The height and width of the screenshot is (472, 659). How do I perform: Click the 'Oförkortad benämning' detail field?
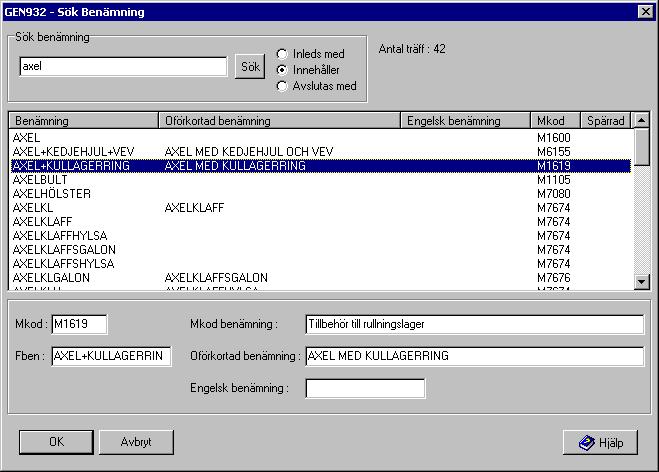coord(475,356)
